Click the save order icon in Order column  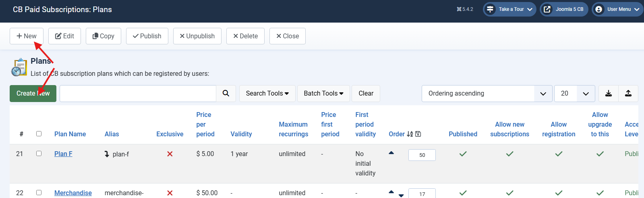(418, 134)
